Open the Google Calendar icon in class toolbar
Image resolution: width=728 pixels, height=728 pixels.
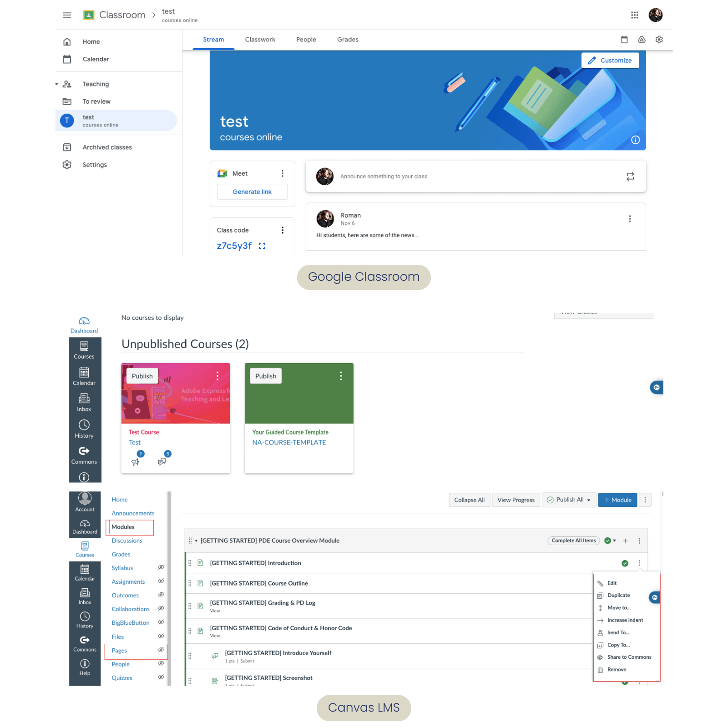(624, 40)
